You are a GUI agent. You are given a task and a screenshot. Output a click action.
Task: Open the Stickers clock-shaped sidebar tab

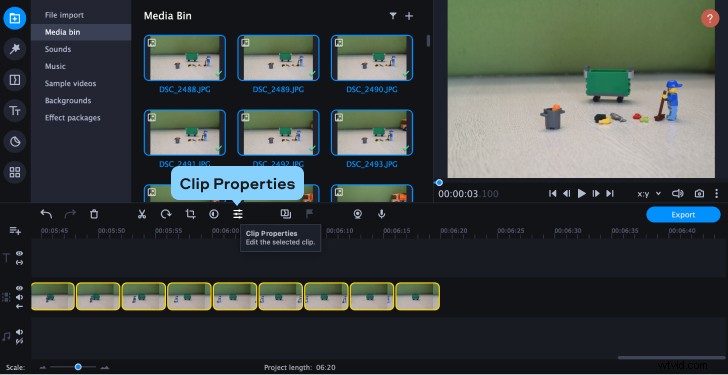(x=15, y=142)
